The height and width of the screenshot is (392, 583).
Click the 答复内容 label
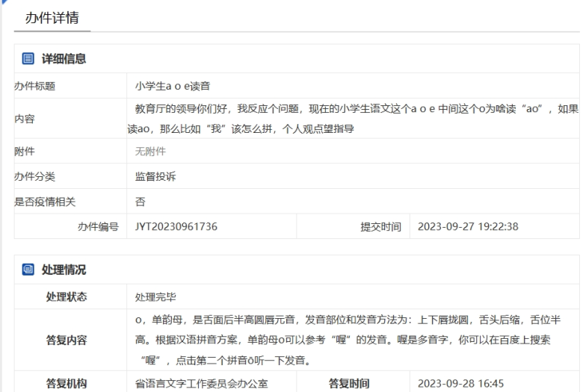pyautogui.click(x=67, y=340)
